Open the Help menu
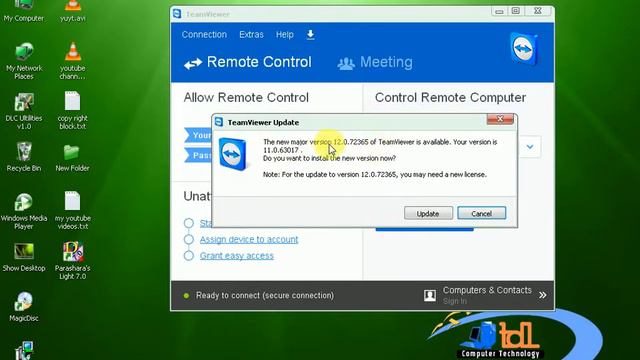640x360 pixels. pos(284,35)
